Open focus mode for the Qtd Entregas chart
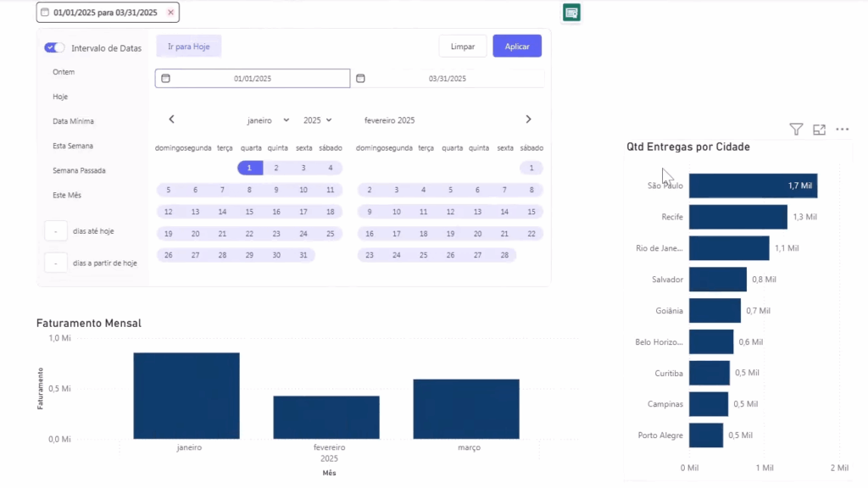This screenshot has width=868, height=488. [820, 130]
